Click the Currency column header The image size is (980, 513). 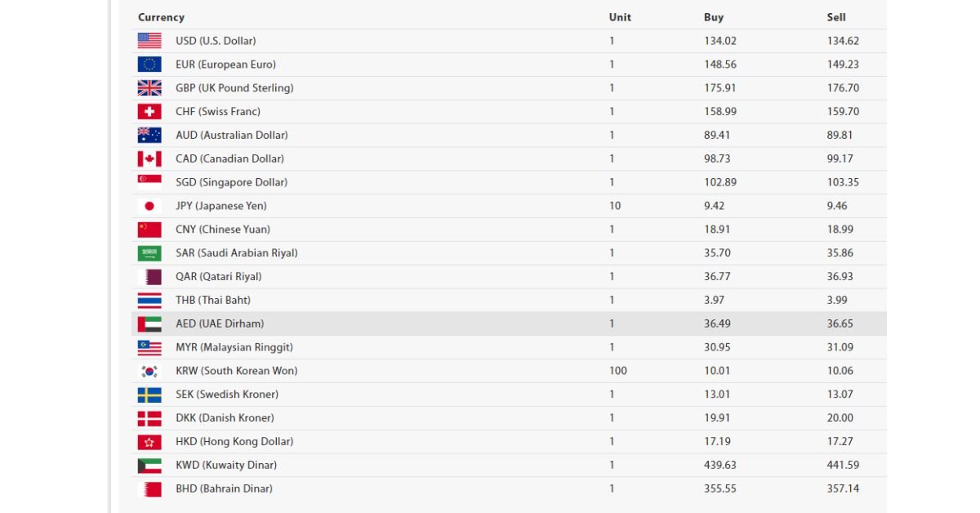pyautogui.click(x=161, y=17)
